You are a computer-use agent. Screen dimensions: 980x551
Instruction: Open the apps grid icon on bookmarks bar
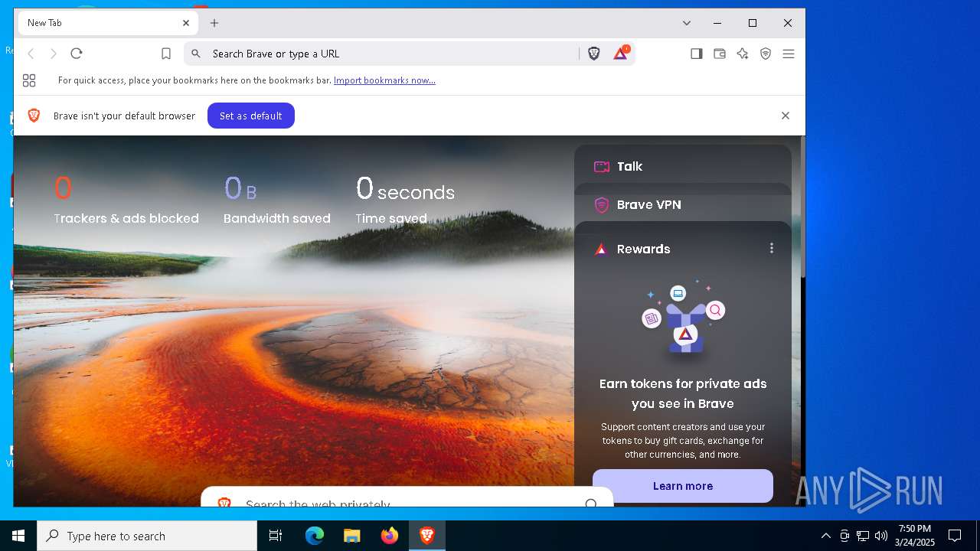click(x=29, y=80)
